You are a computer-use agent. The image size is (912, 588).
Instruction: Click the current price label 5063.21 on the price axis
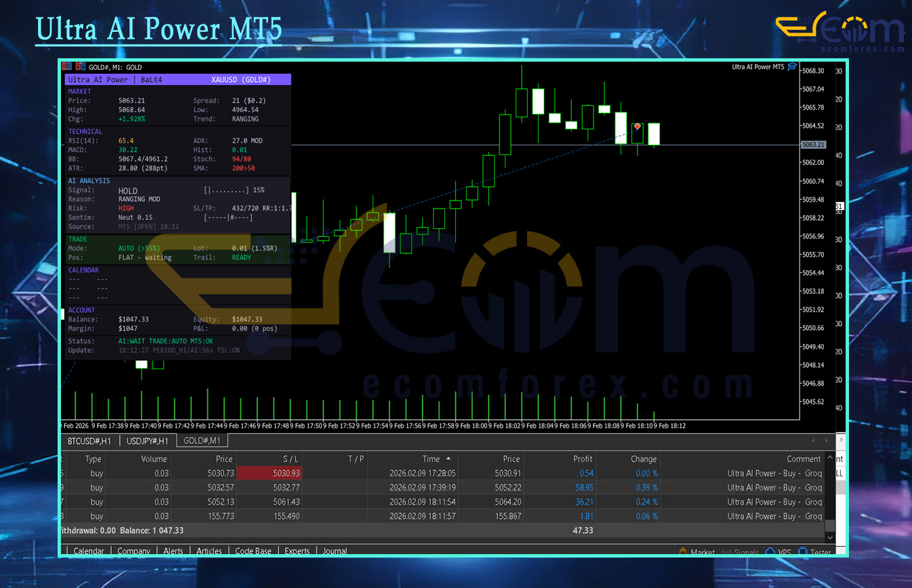(813, 145)
